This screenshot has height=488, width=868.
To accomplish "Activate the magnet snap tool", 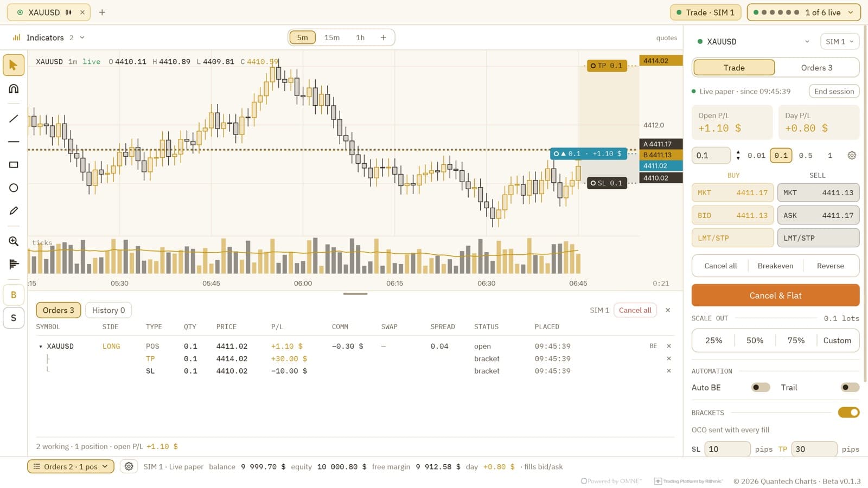I will point(14,89).
